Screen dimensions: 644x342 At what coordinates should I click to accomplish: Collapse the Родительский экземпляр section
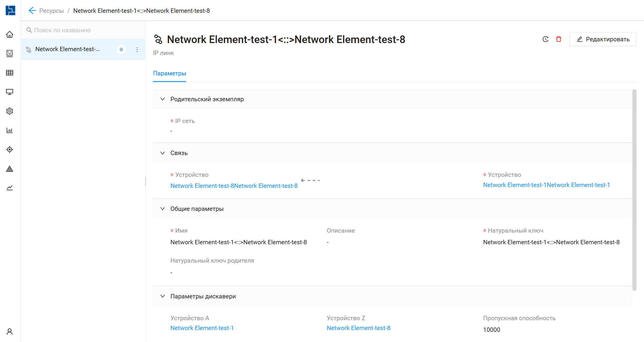tap(163, 99)
